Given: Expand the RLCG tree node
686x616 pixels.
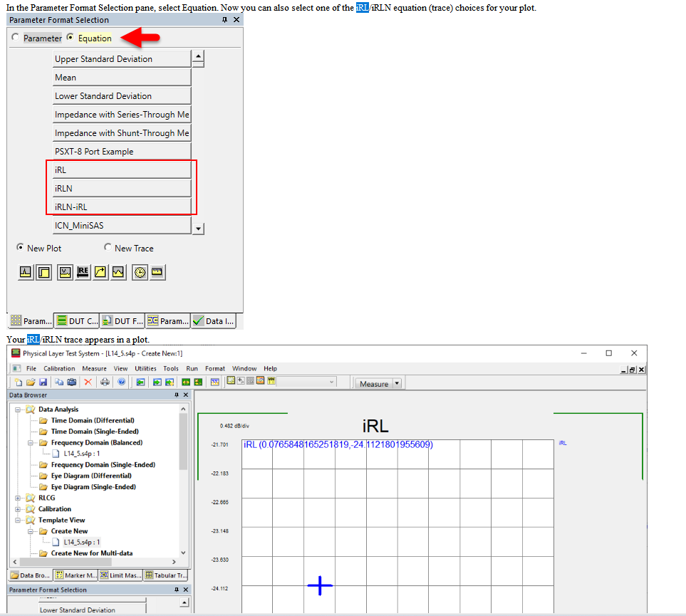Looking at the screenshot, I should coord(19,498).
